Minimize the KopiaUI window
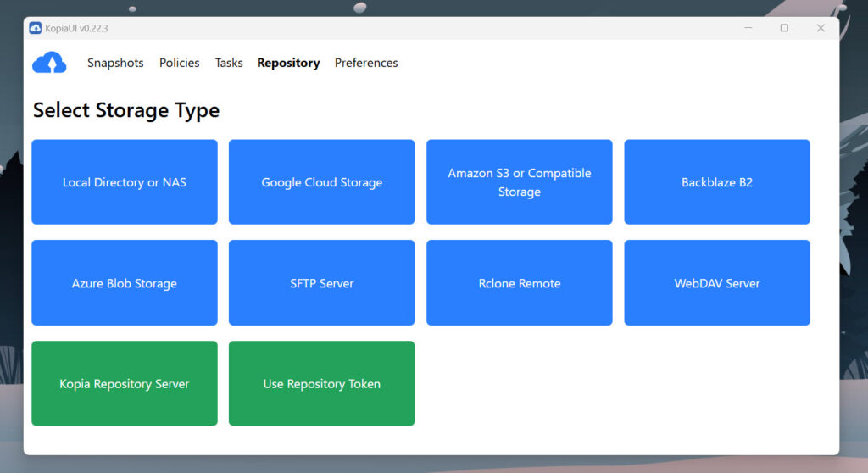 point(748,28)
